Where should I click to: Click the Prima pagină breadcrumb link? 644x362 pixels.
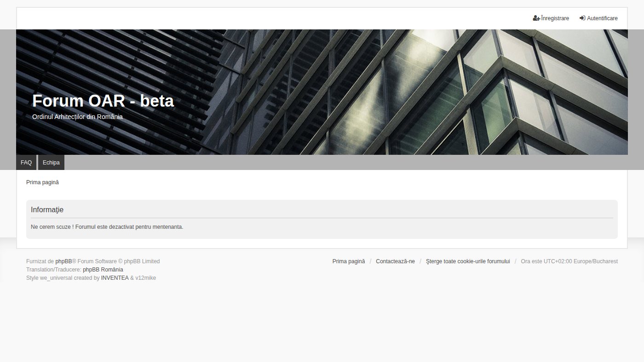(42, 182)
